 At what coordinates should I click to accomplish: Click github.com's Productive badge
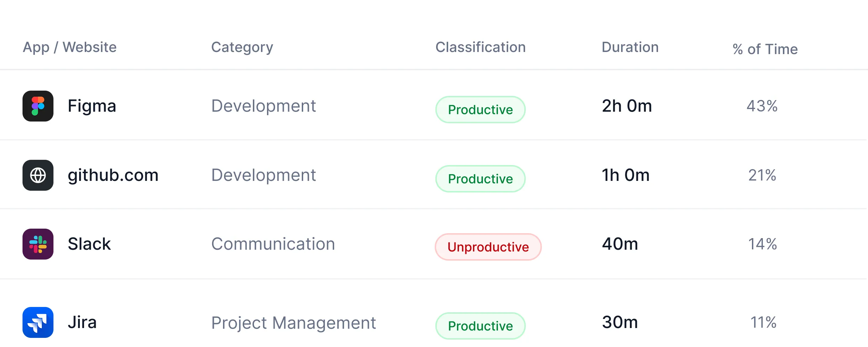[x=480, y=179]
